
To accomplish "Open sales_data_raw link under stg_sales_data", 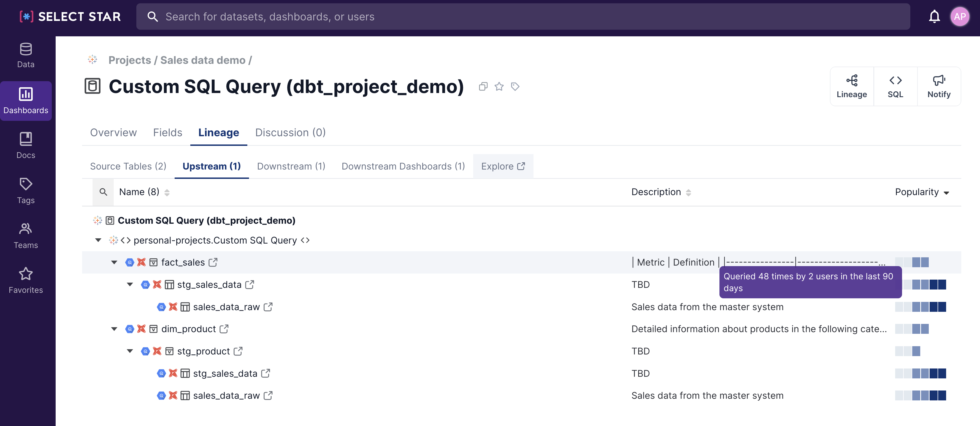I will 226,307.
